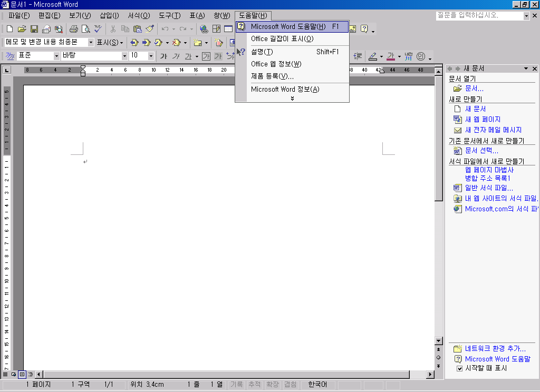This screenshot has width=540, height=392.
Task: Click the Font Color 가 swatch button
Action: (x=391, y=56)
